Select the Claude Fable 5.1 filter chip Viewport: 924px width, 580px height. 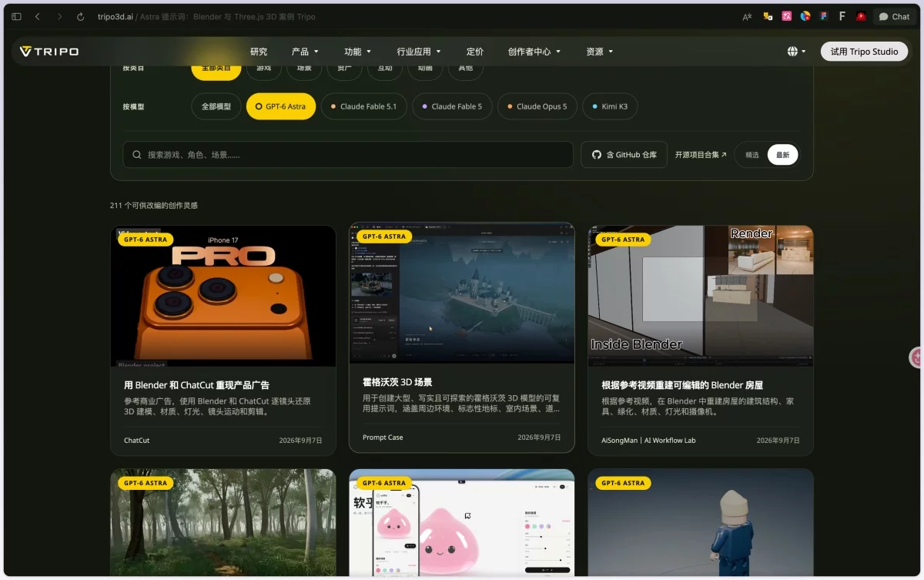coord(363,106)
